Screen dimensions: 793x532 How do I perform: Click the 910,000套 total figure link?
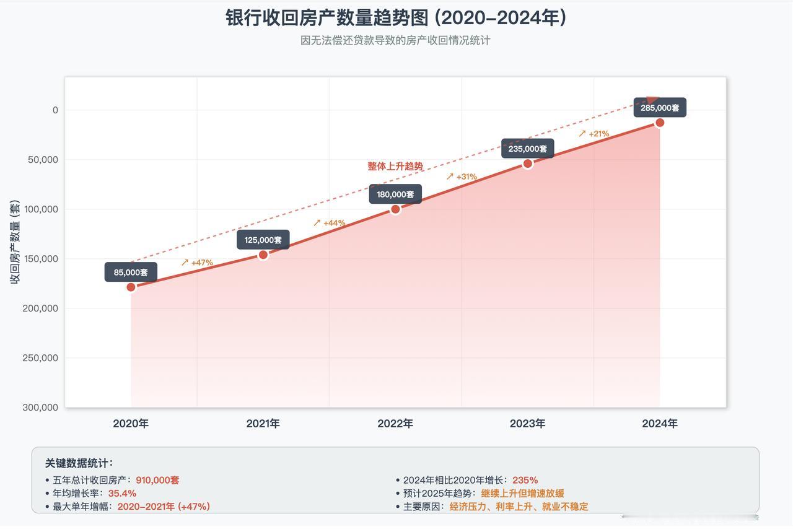click(157, 479)
